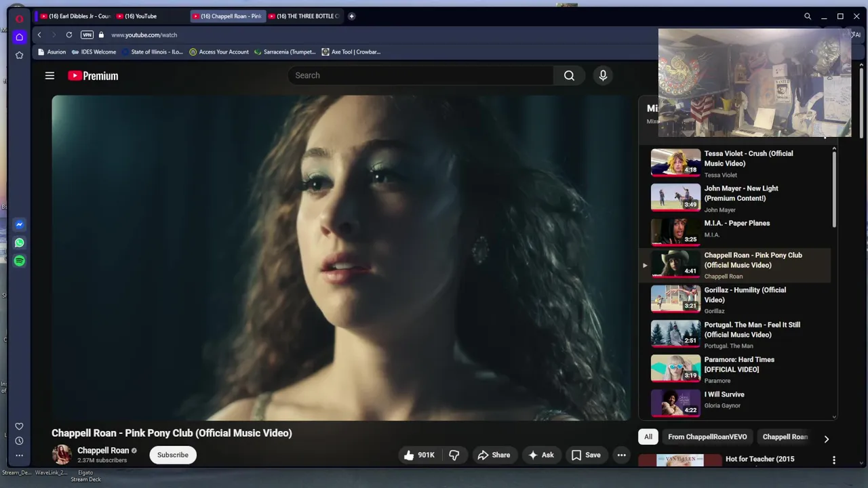The height and width of the screenshot is (488, 868).
Task: Open Chappell Roan channel name link
Action: [x=103, y=450]
